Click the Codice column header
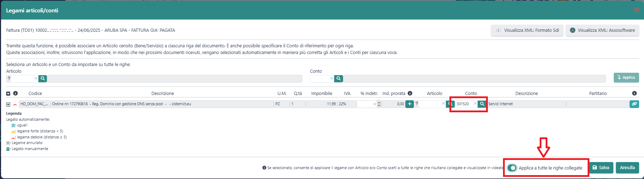The width and height of the screenshot is (644, 179). 35,94
